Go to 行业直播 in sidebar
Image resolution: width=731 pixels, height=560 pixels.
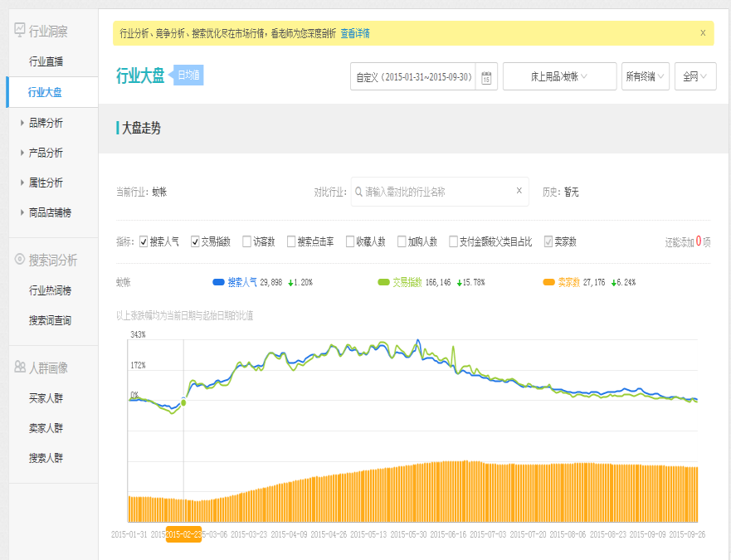46,61
